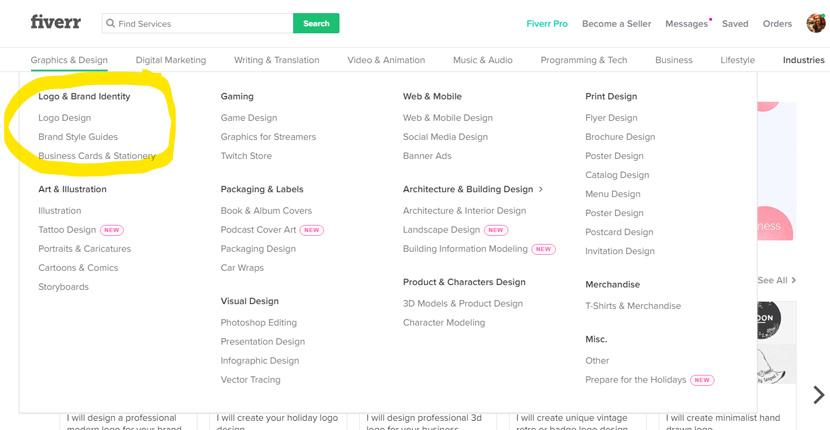Screen dimensions: 830x430
Task: Open Graphics for Streamers
Action: [268, 137]
